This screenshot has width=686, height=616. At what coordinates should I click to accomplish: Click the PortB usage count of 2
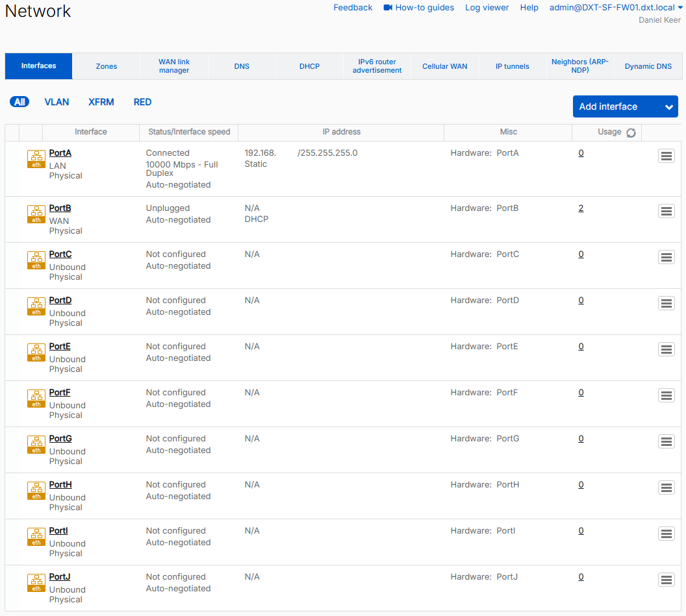pyautogui.click(x=581, y=208)
